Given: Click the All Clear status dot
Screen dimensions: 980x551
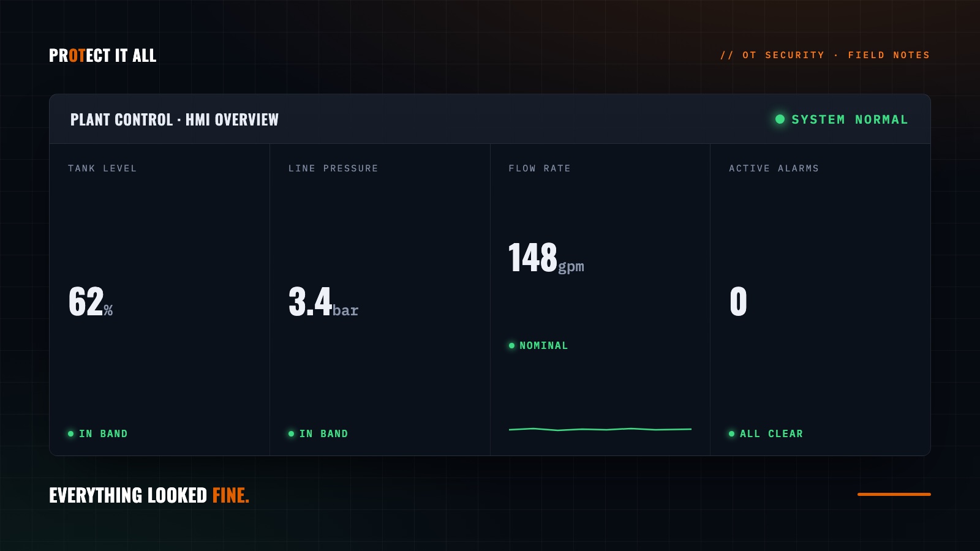Looking at the screenshot, I should tap(731, 433).
